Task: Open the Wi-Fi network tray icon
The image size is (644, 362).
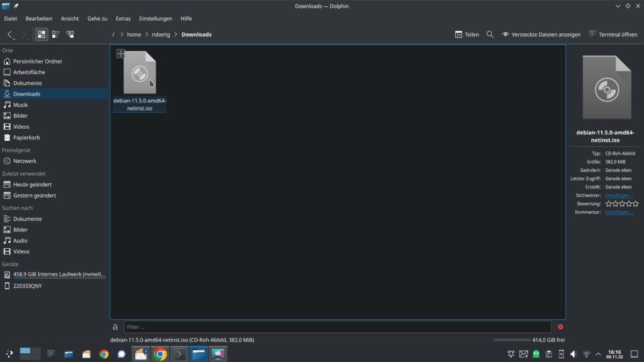Action: [587, 354]
